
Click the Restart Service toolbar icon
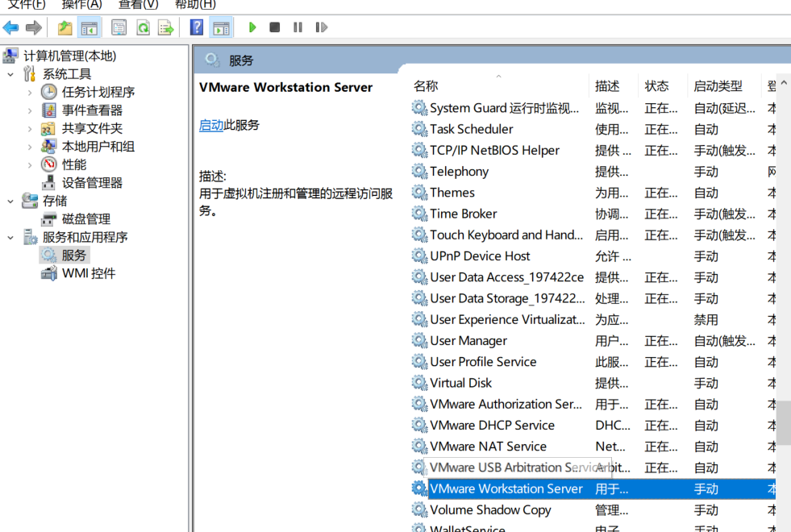click(x=321, y=27)
